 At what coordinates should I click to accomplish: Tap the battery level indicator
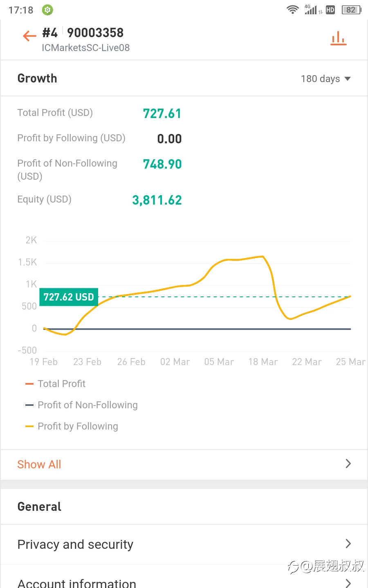click(x=351, y=10)
